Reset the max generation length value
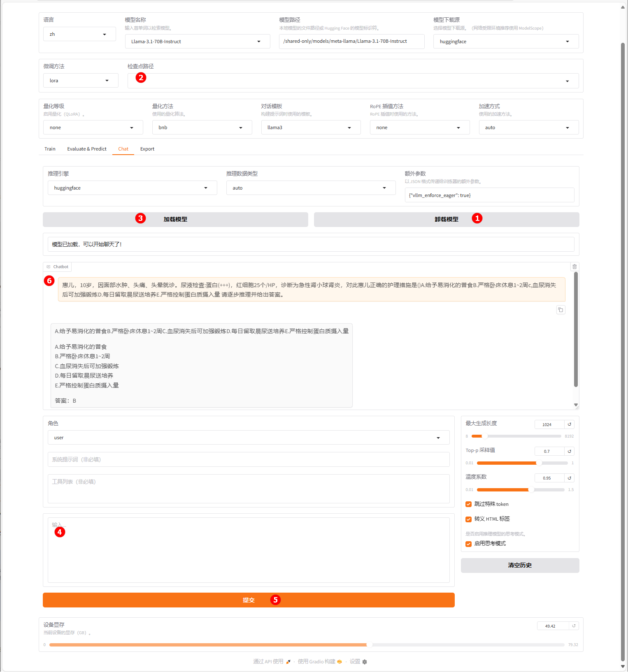The width and height of the screenshot is (628, 672). 570,424
